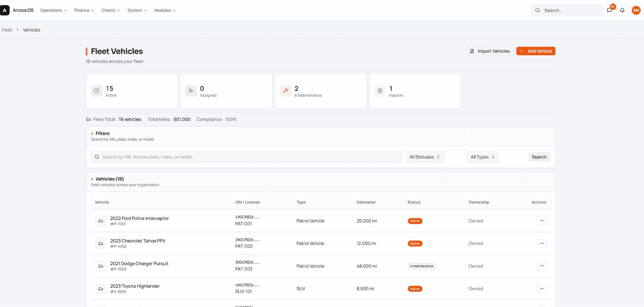Click the 2021 Dodge Charger Pursuit name
Screen dimensions: 644x307
pyautogui.click(x=139, y=264)
